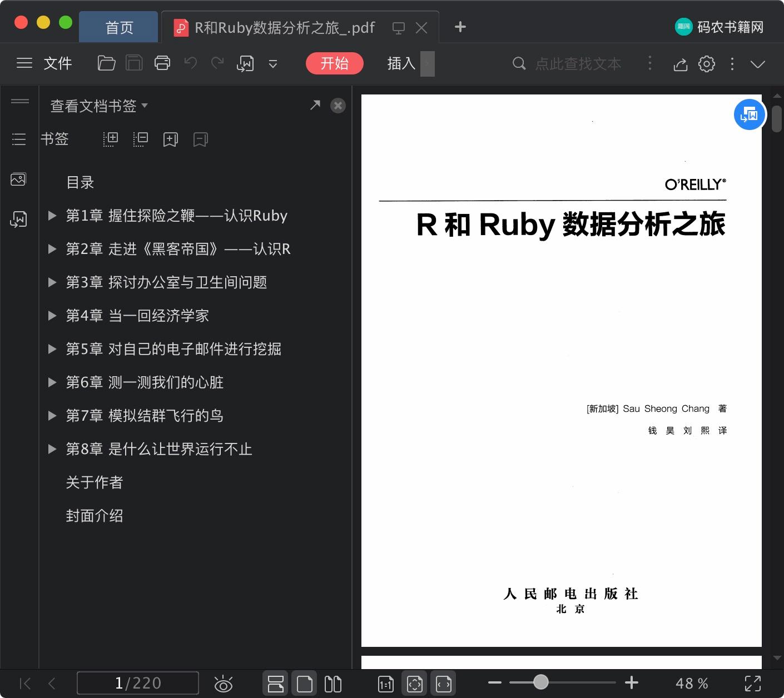Toggle eye protection mode icon
Viewport: 784px width, 698px height.
tap(224, 684)
